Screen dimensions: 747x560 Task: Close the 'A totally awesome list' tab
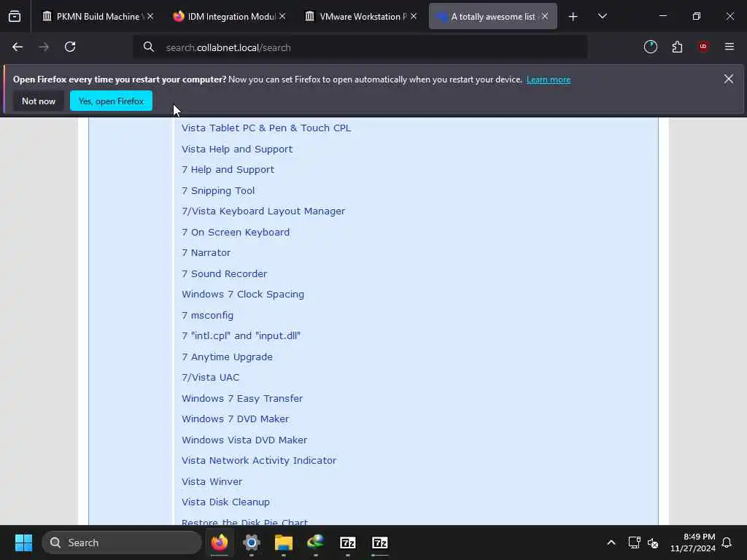(544, 16)
